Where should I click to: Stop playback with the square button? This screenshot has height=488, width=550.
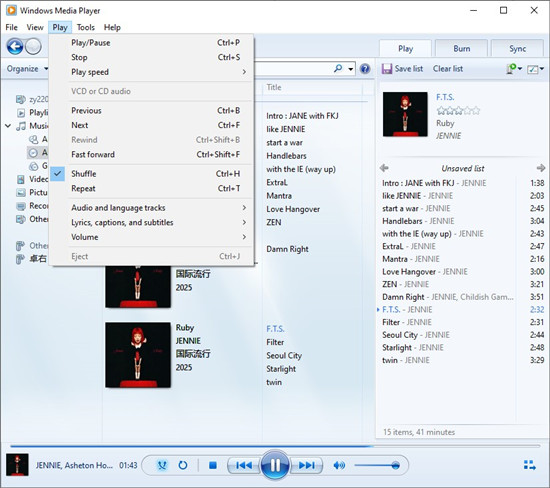(213, 465)
